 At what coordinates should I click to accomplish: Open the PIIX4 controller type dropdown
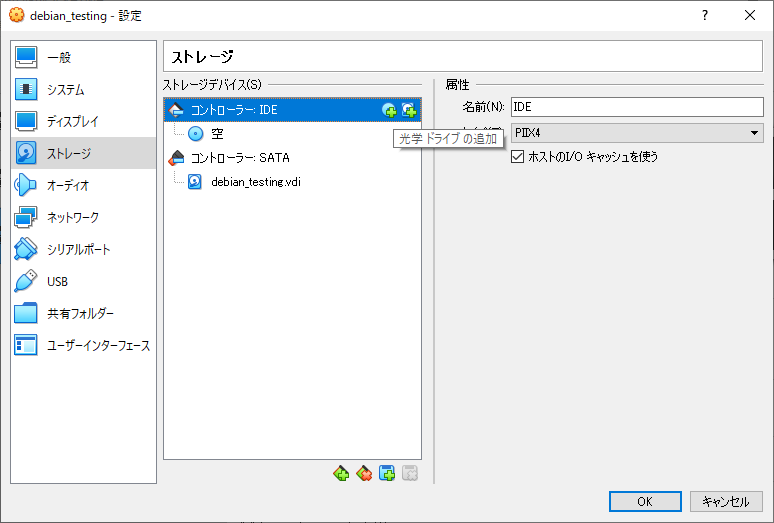coord(637,133)
